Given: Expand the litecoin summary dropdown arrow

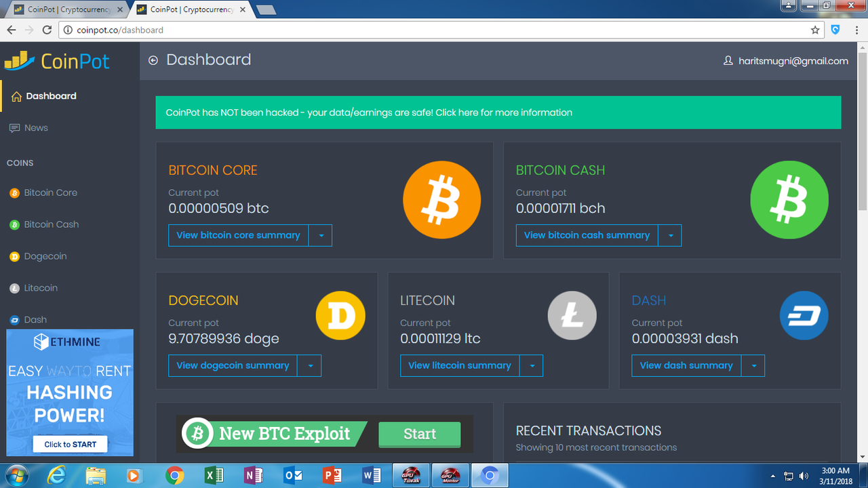Looking at the screenshot, I should (x=532, y=365).
